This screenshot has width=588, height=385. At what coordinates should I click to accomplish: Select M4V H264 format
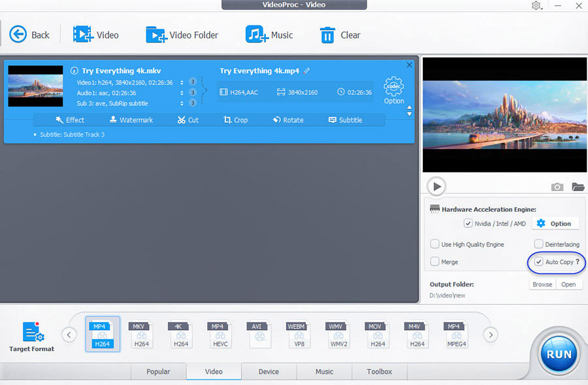417,334
